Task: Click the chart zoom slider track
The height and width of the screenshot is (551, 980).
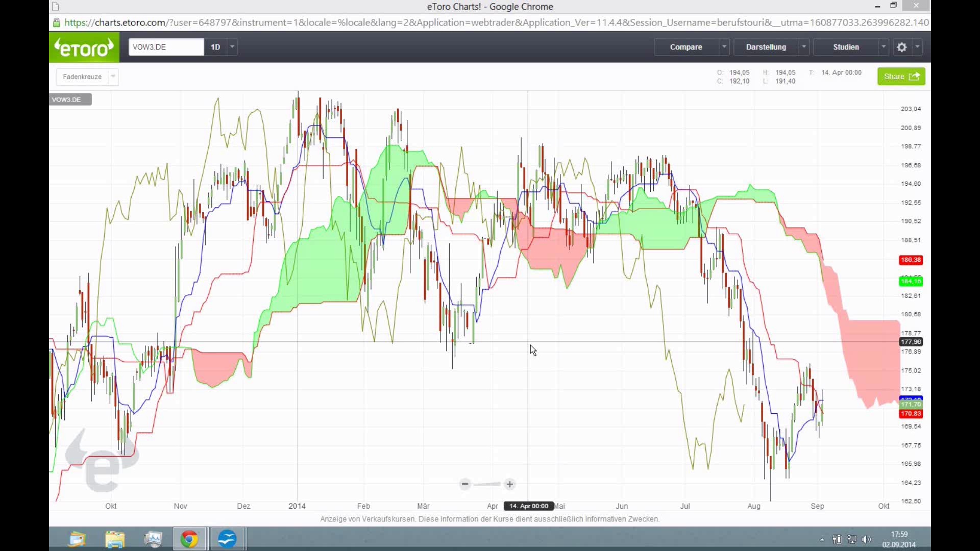Action: point(487,484)
